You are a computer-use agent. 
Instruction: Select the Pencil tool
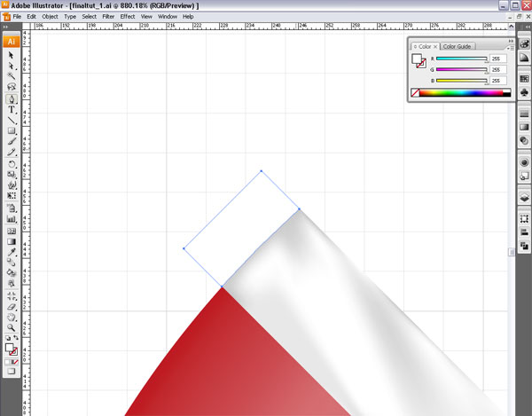(x=12, y=152)
